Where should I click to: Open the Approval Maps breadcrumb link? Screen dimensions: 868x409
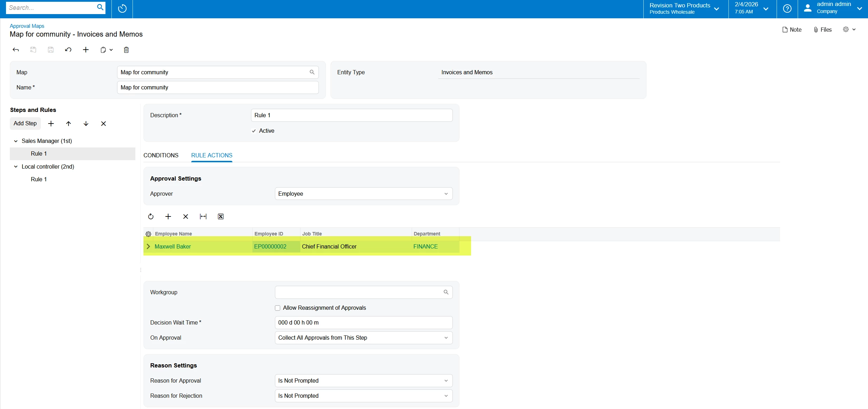point(27,26)
